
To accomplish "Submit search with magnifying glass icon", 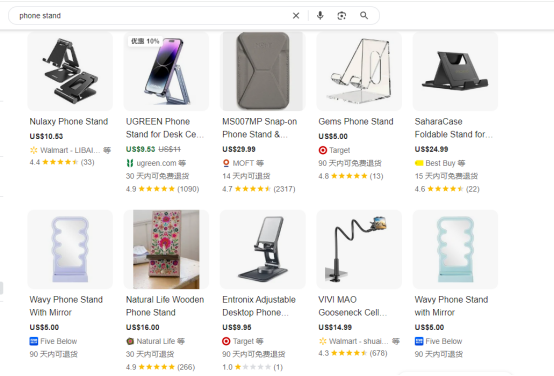I will (x=364, y=16).
